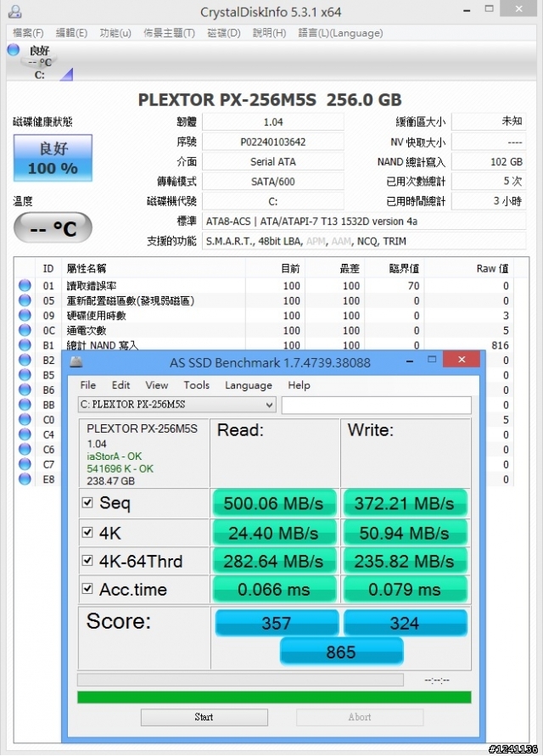This screenshot has width=543, height=756.
Task: Click the status circle for attribute 01
Action: coord(25,285)
